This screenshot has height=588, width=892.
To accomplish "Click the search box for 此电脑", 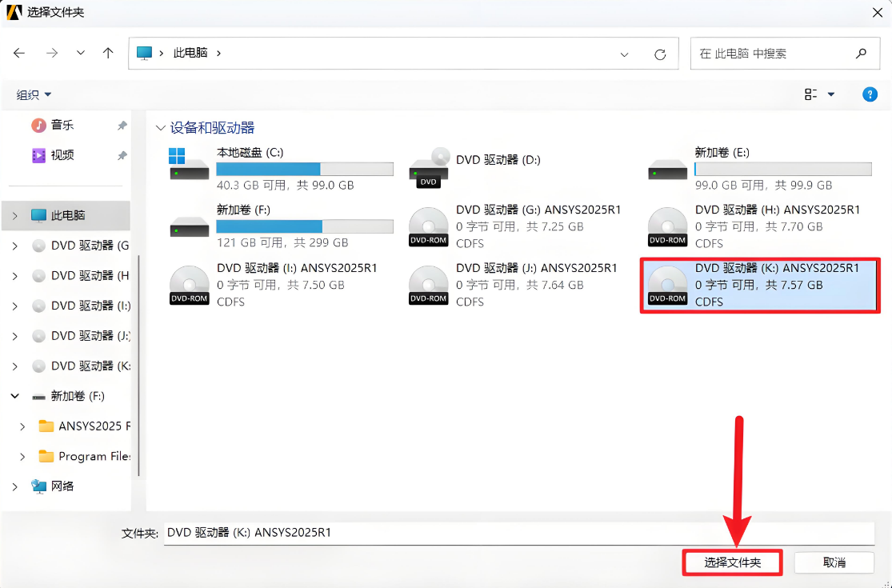I will pos(785,54).
